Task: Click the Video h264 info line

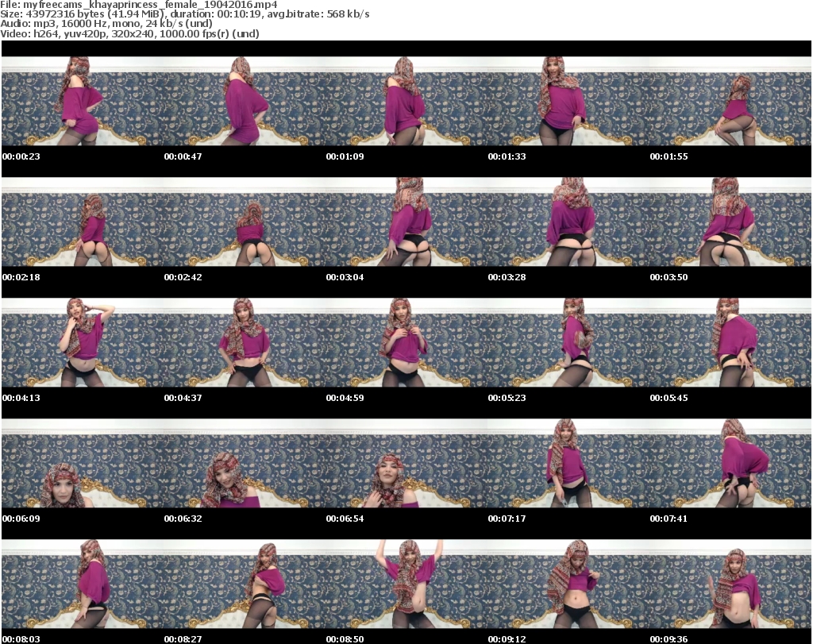Action: (129, 33)
